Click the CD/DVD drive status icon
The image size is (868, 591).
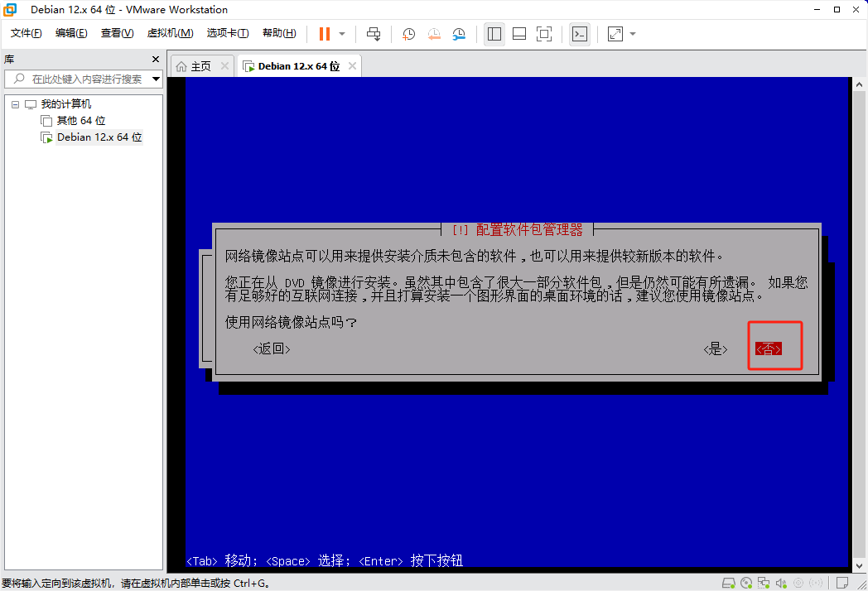(746, 583)
